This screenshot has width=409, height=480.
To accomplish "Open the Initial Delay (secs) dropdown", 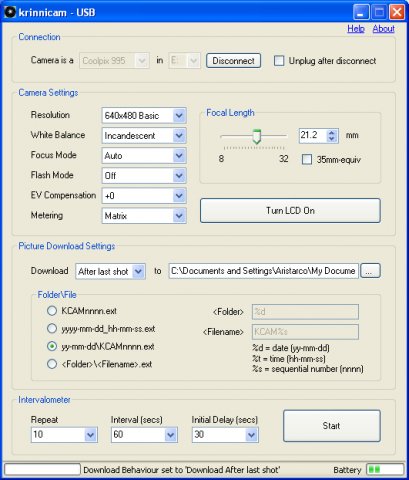I will [225, 435].
